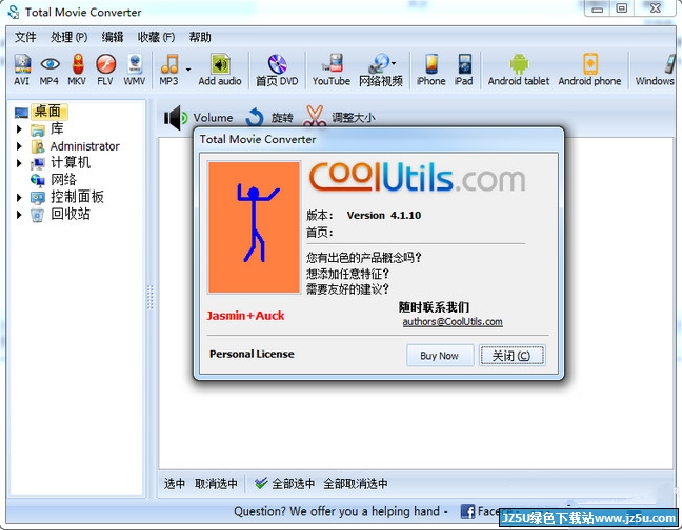Expand the Administrator tree node
The height and width of the screenshot is (530, 682).
[x=19, y=146]
